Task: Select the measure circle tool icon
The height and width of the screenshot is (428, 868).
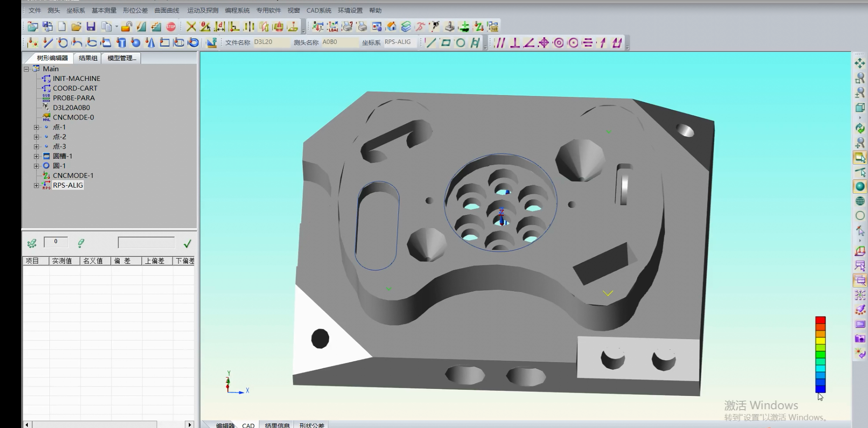Action: (63, 43)
